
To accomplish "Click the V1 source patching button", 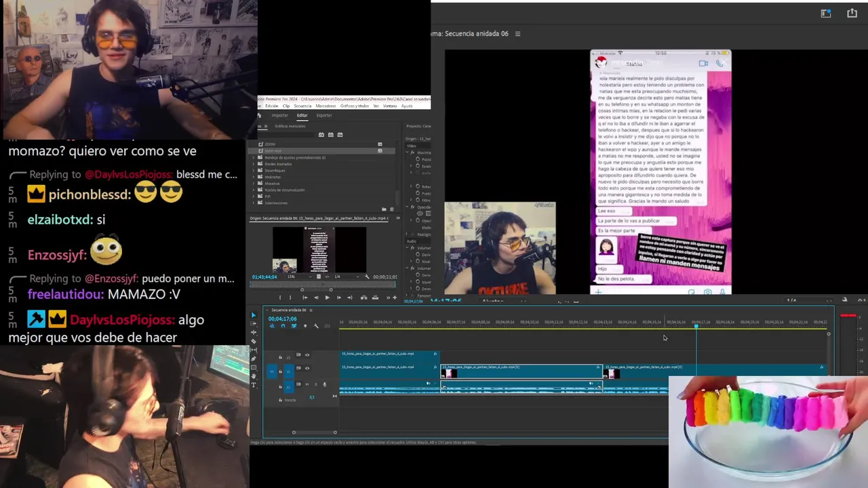I will point(273,370).
